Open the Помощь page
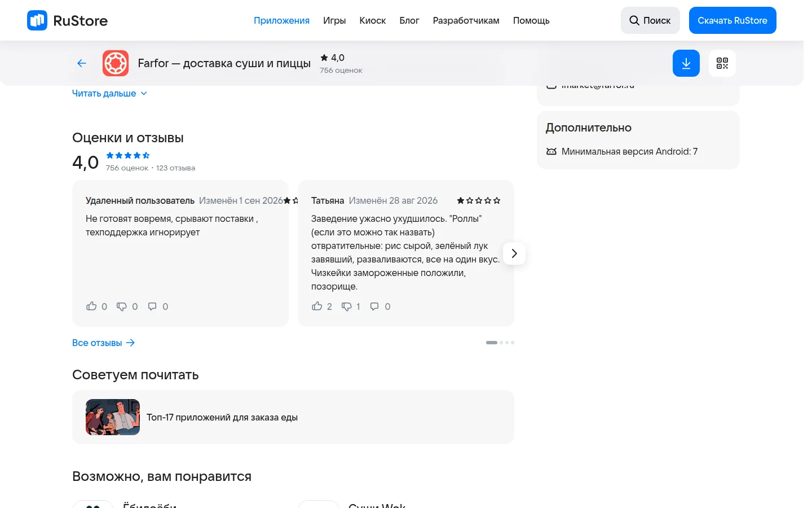812x508 pixels. click(531, 20)
